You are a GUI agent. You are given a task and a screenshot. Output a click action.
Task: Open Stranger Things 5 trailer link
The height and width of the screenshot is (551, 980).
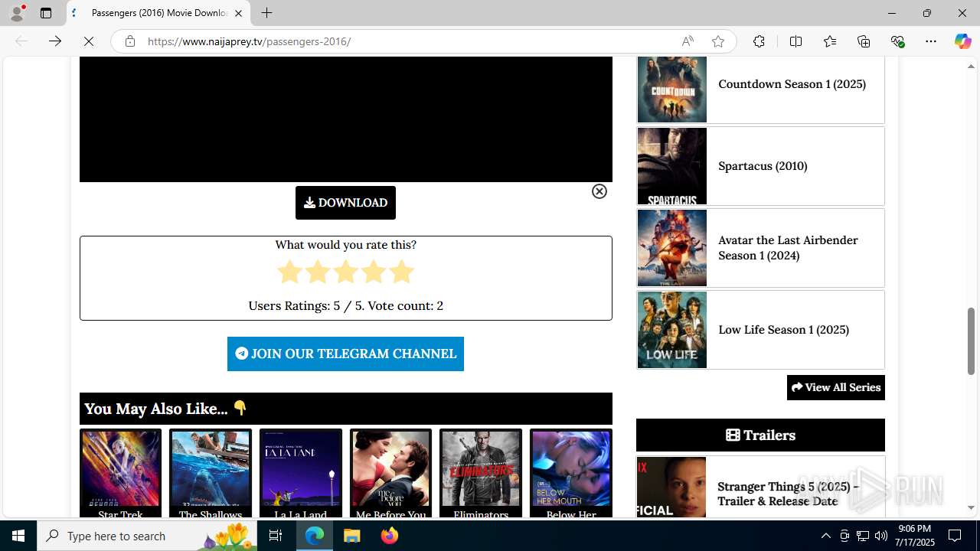tap(788, 494)
